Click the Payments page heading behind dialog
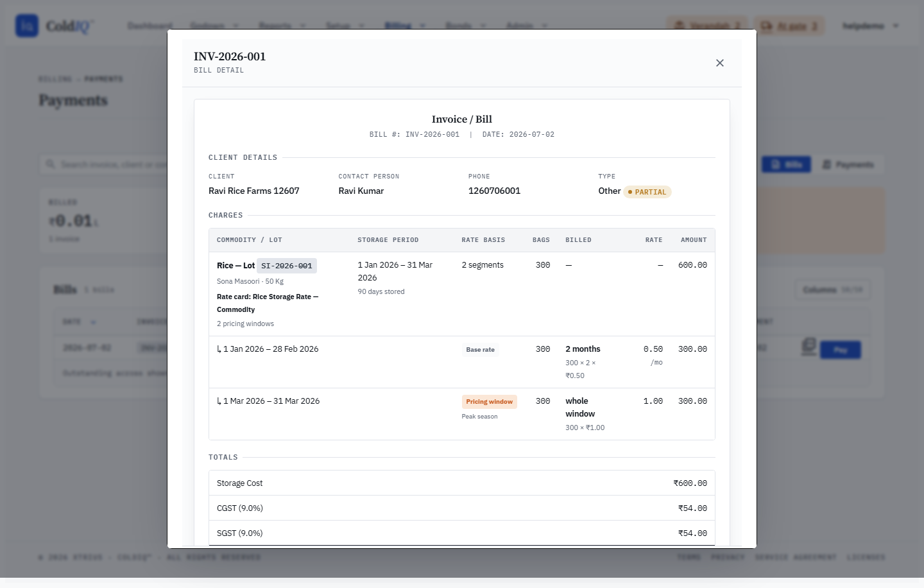Screen dimensions: 924x588 coord(73,100)
